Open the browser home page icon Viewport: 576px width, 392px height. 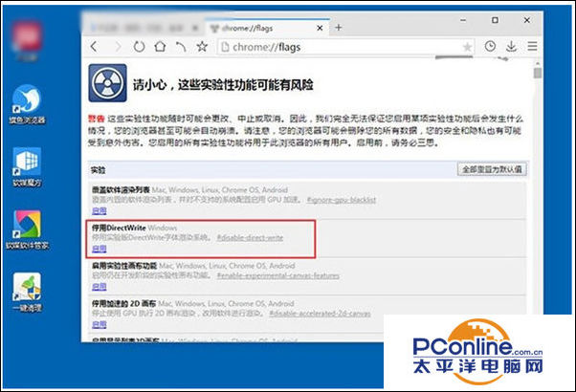[x=160, y=47]
